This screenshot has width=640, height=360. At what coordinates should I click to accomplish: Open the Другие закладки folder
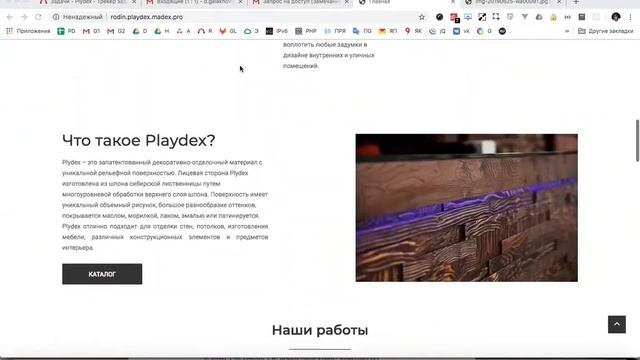point(606,31)
